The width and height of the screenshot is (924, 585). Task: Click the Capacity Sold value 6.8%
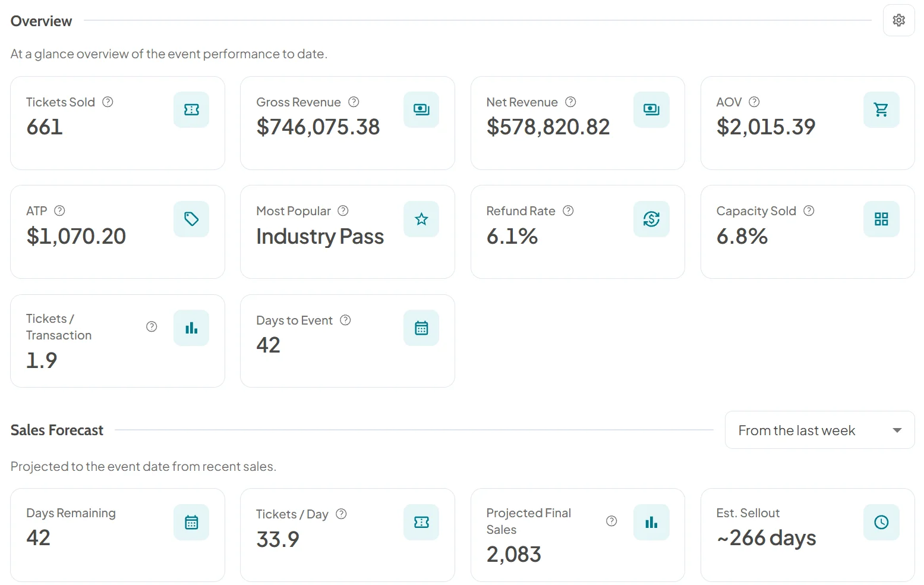click(x=742, y=236)
